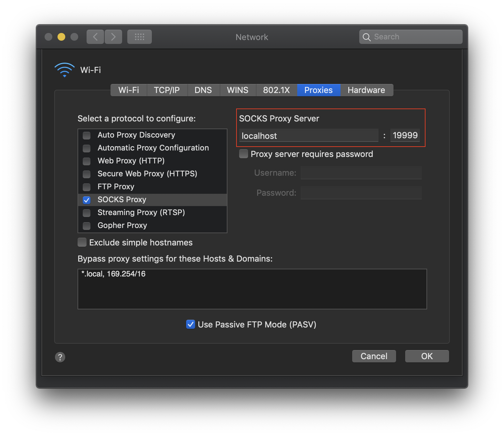Check the Web Proxy (HTTP) box

click(x=87, y=161)
